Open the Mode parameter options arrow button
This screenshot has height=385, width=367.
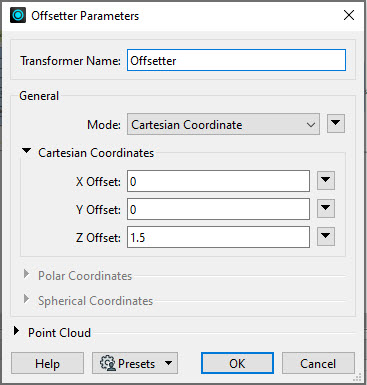(336, 124)
